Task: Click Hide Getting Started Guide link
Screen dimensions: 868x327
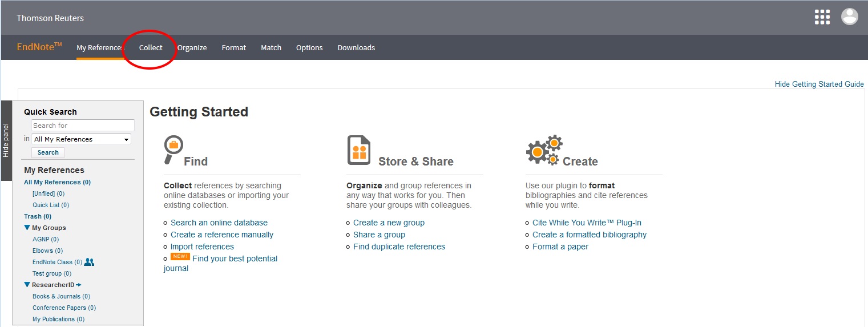Action: (x=819, y=84)
